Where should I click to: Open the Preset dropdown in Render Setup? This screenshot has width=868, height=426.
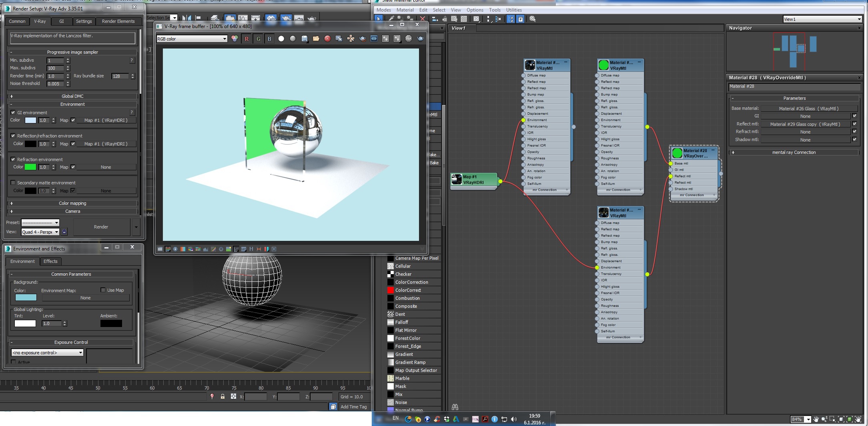[x=40, y=222]
